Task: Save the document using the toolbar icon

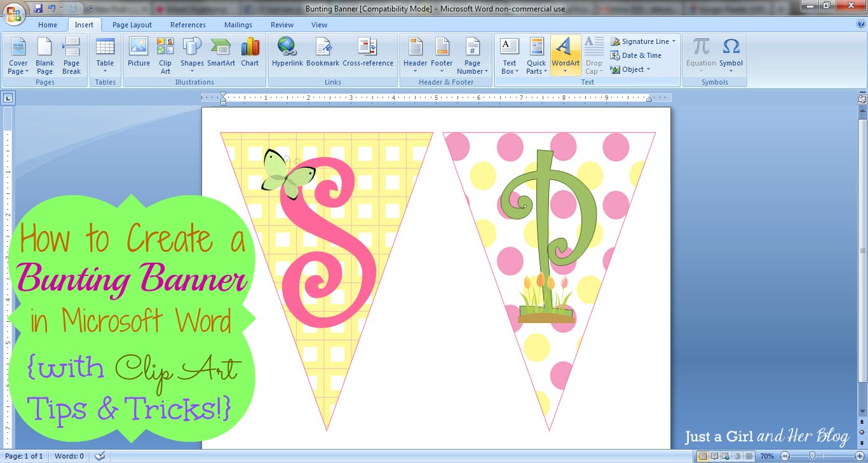Action: tap(38, 8)
